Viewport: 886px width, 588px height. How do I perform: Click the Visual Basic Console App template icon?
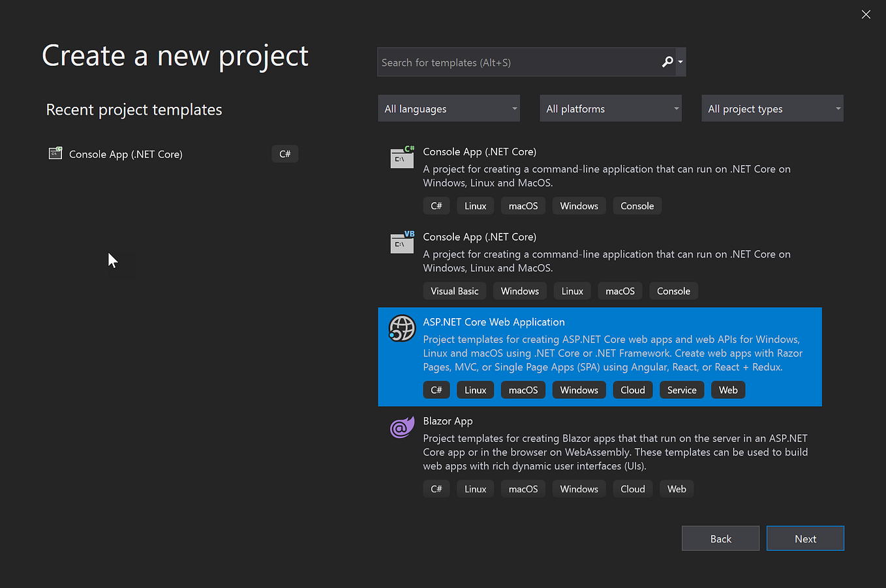401,243
